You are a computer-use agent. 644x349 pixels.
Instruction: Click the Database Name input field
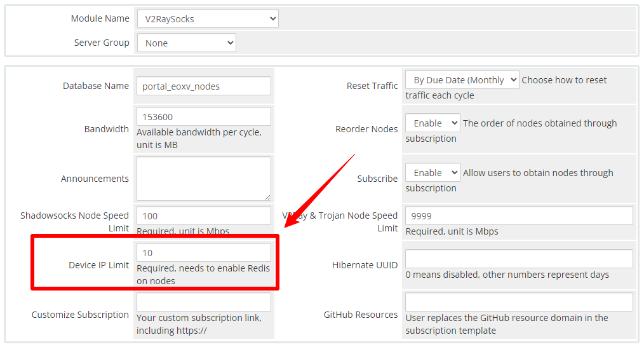coord(203,86)
